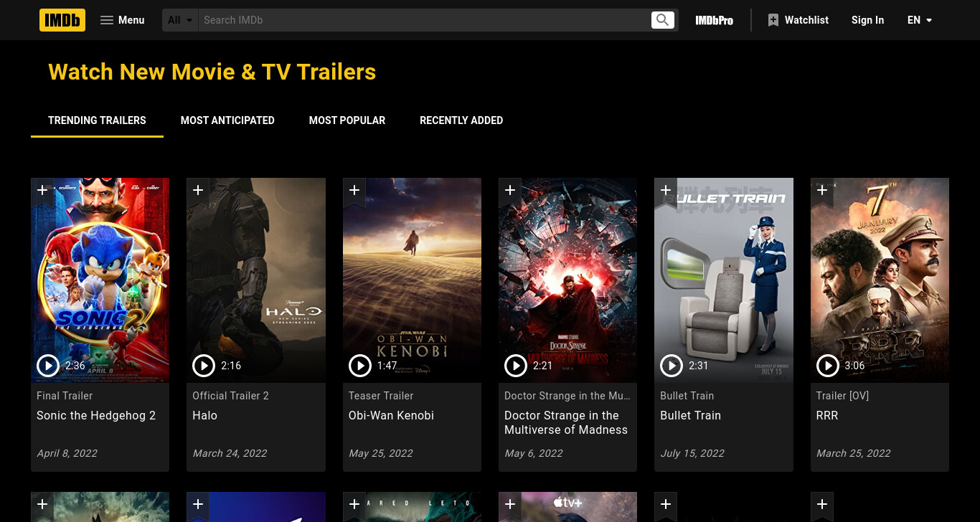Screen dimensions: 980x522
Task: Open IMDbPro link
Action: (714, 20)
